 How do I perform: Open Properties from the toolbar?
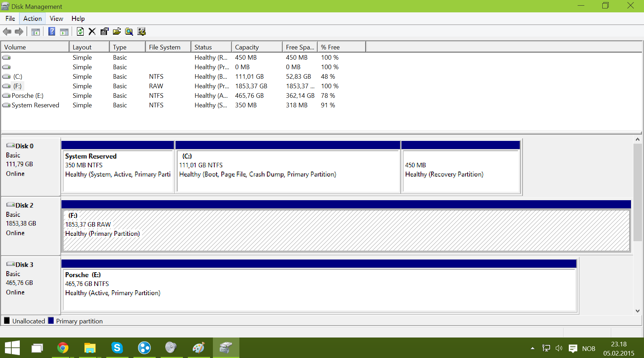[105, 32]
